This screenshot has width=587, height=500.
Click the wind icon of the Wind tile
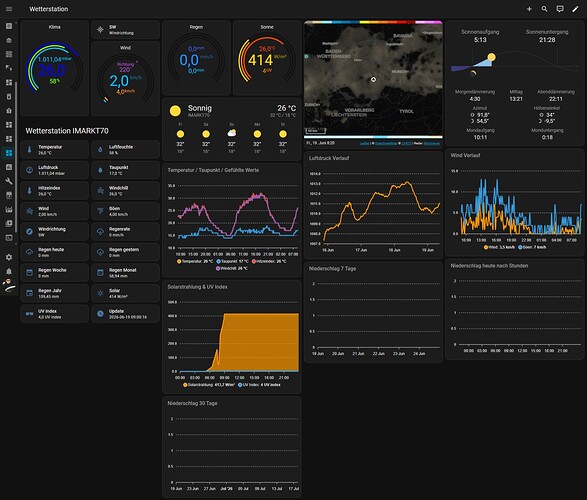(x=30, y=211)
